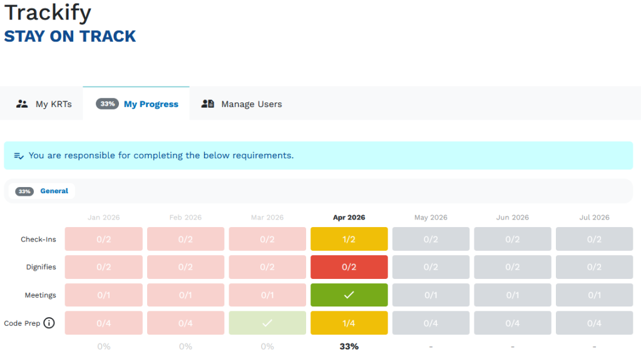Viewport: 641px width, 364px height.
Task: Click the 33% badge beside General
Action: pos(24,191)
